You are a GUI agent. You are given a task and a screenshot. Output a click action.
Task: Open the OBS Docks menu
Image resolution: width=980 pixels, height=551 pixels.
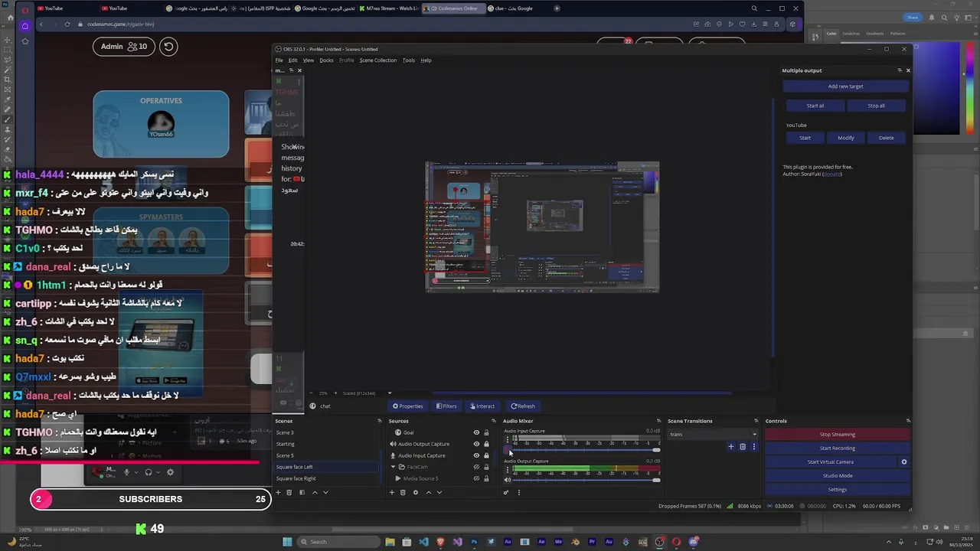pyautogui.click(x=326, y=60)
